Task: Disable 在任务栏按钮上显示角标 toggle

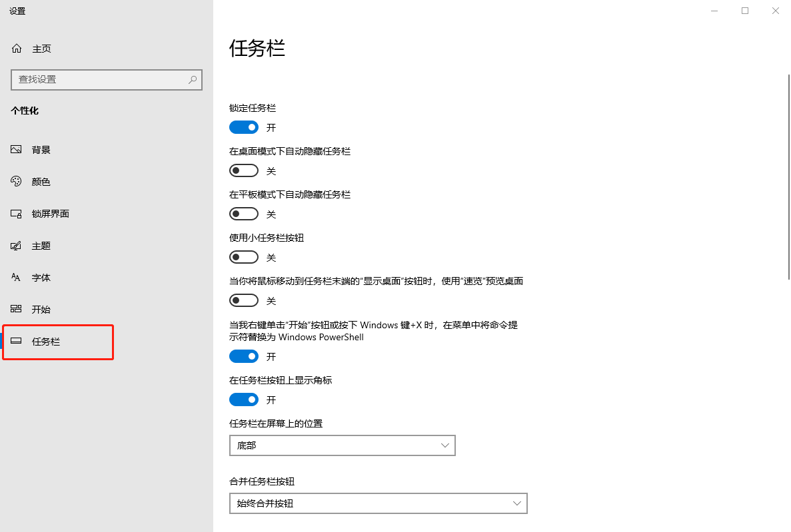Action: 244,399
